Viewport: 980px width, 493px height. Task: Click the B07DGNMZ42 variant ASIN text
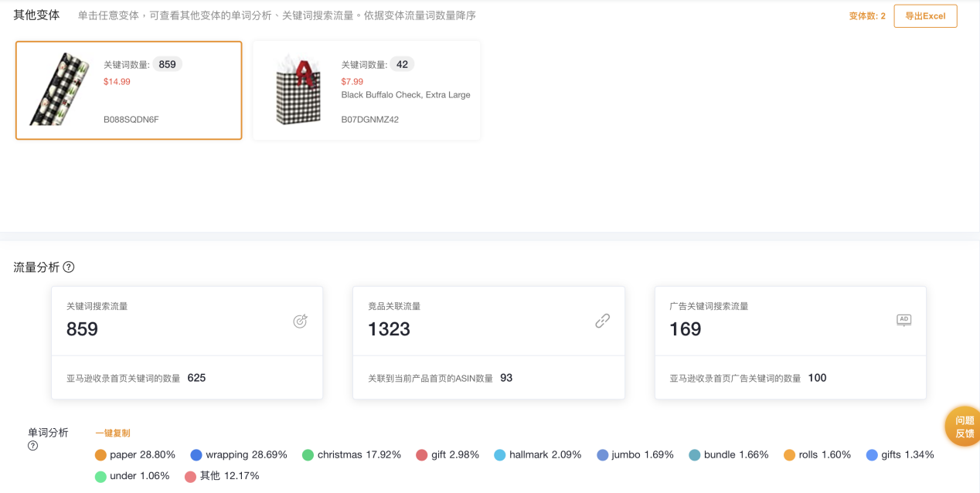point(370,120)
